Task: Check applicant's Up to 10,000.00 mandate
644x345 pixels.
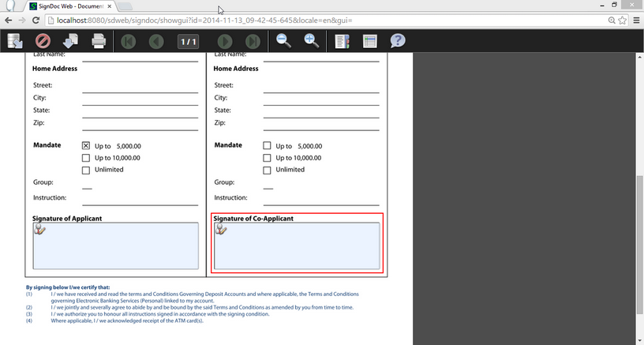Action: pos(86,158)
